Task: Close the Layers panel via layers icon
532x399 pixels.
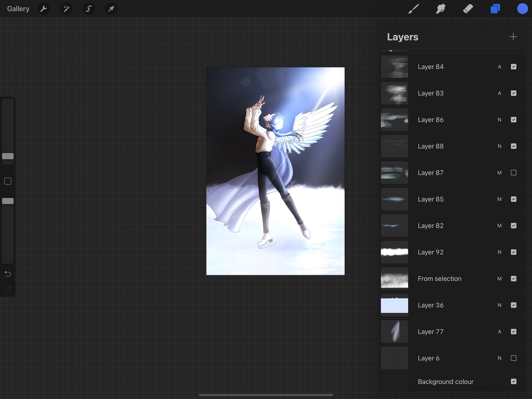Action: [x=495, y=9]
